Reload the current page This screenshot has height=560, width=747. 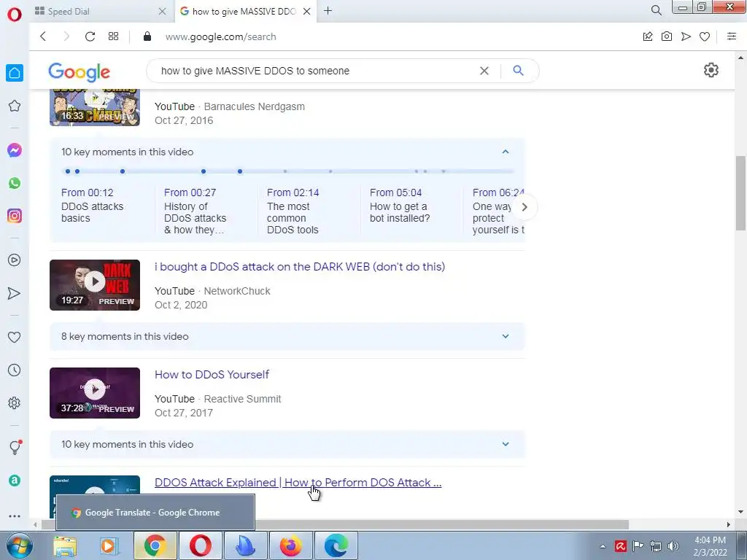tap(90, 36)
